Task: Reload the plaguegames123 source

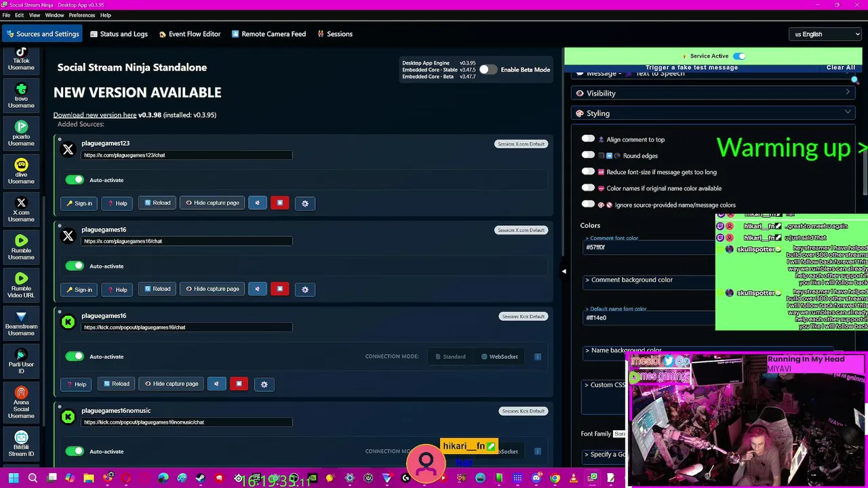Action: 157,203
